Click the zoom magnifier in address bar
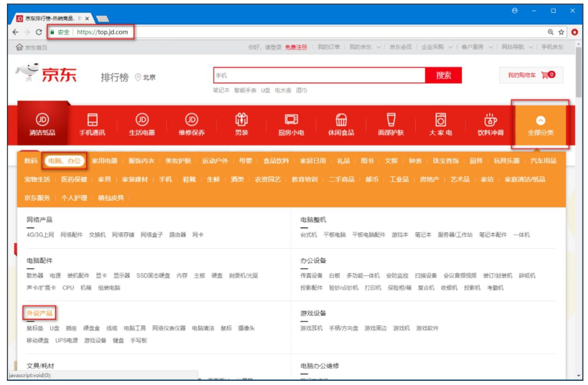Image resolution: width=588 pixels, height=385 pixels. coord(551,32)
